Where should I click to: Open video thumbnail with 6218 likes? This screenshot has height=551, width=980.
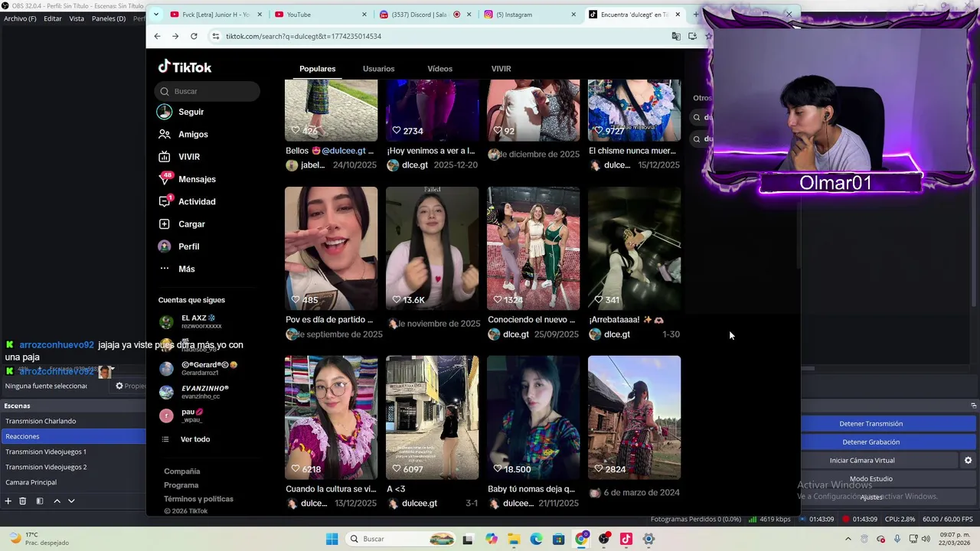[331, 417]
